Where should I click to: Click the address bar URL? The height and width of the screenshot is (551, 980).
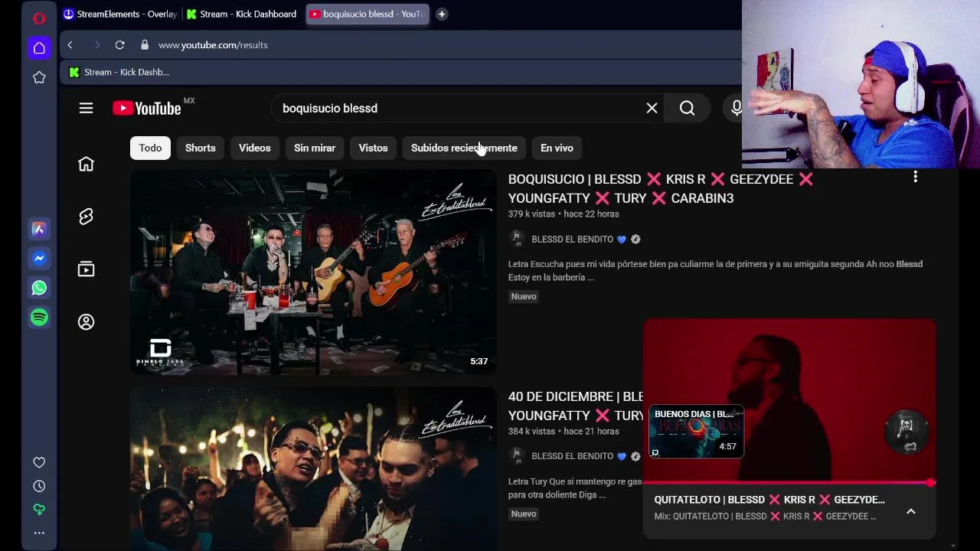(213, 45)
